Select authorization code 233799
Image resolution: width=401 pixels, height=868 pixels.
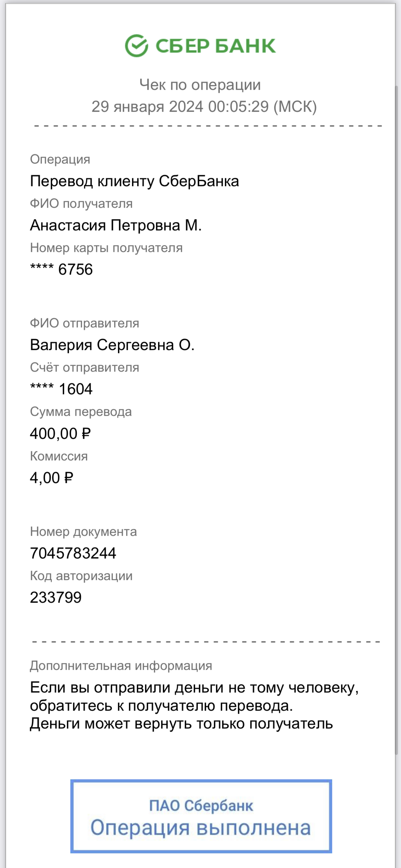coord(56,598)
